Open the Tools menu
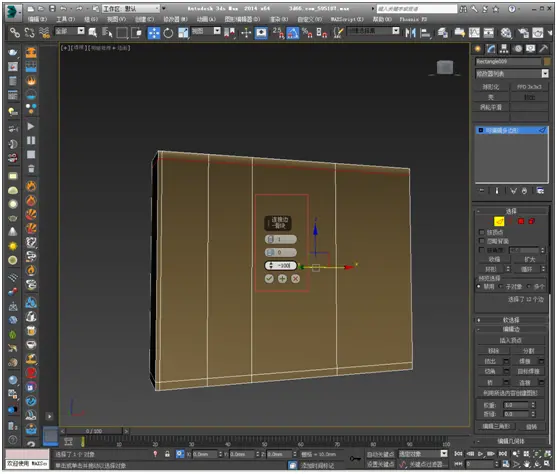The width and height of the screenshot is (557, 474). coord(65,19)
